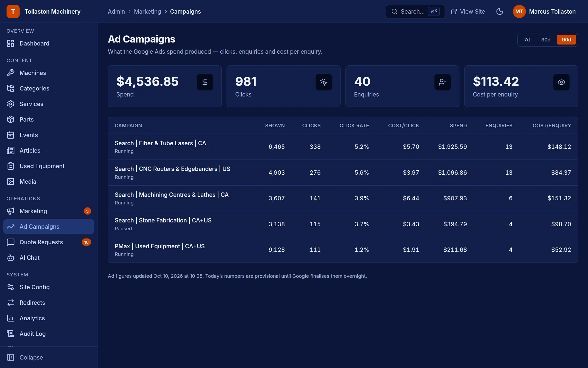The image size is (588, 368).
Task: Click the dollar icon on Spend card
Action: 205,82
